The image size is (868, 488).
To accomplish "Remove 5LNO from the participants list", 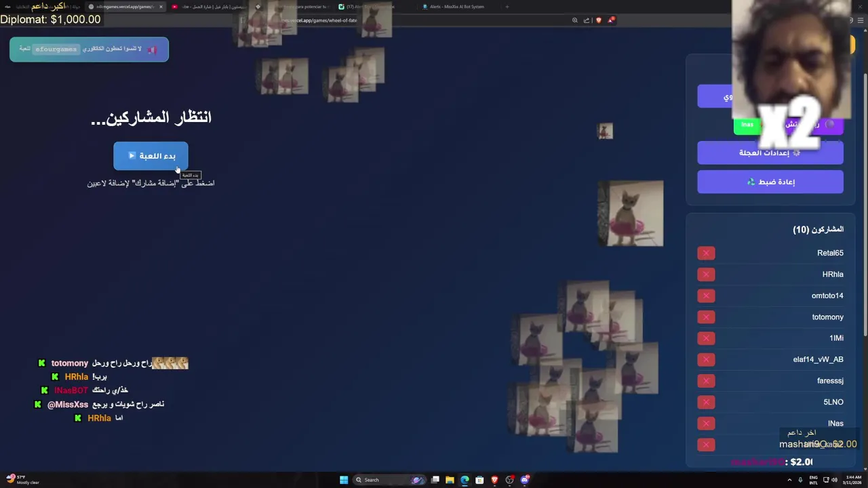I will (706, 402).
